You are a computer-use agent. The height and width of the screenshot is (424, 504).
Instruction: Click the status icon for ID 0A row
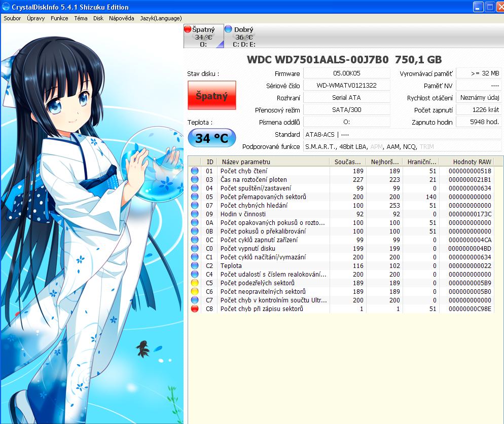coord(195,222)
